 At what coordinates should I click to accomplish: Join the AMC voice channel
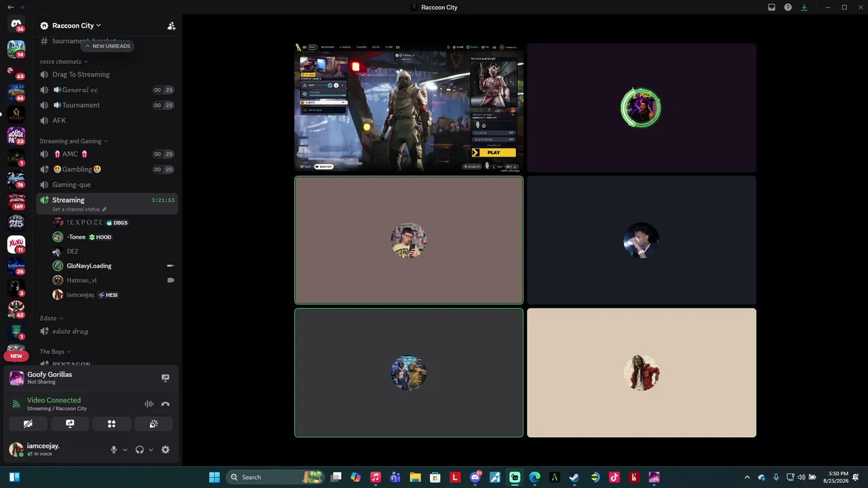[x=107, y=154]
